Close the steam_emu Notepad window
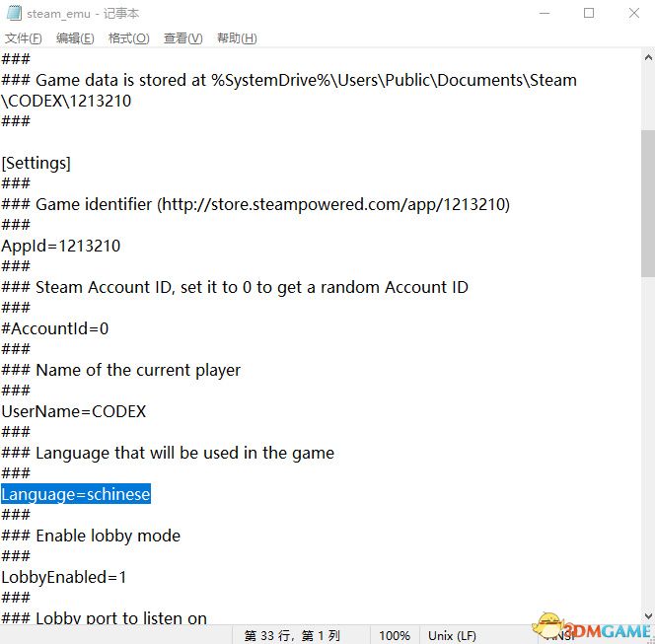 click(633, 14)
